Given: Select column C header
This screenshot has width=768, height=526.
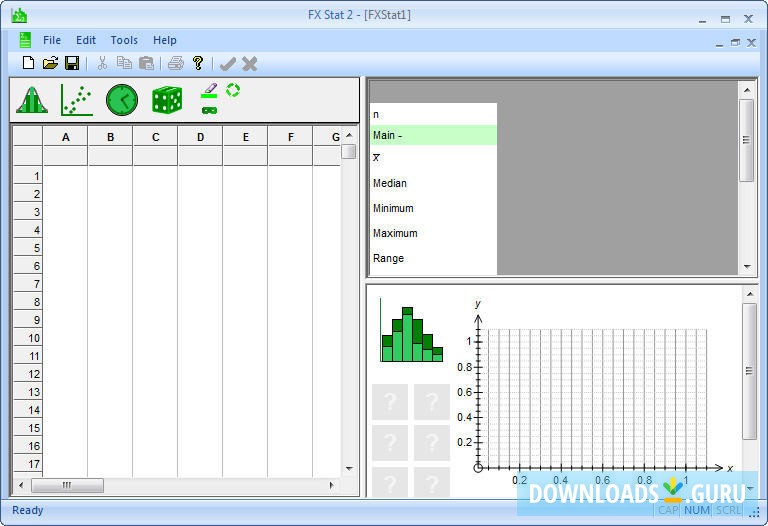Looking at the screenshot, I should pyautogui.click(x=156, y=137).
